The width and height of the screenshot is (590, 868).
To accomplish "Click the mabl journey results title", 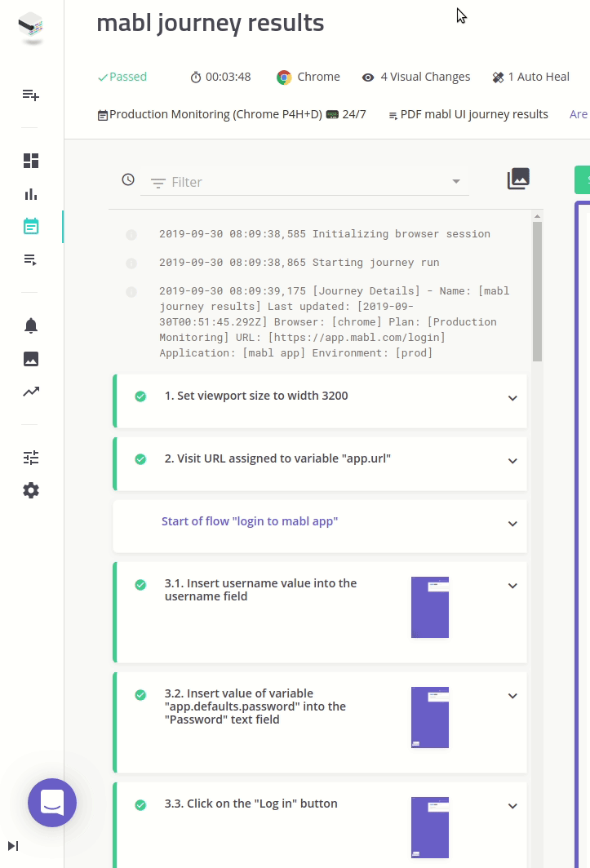I will pyautogui.click(x=210, y=23).
